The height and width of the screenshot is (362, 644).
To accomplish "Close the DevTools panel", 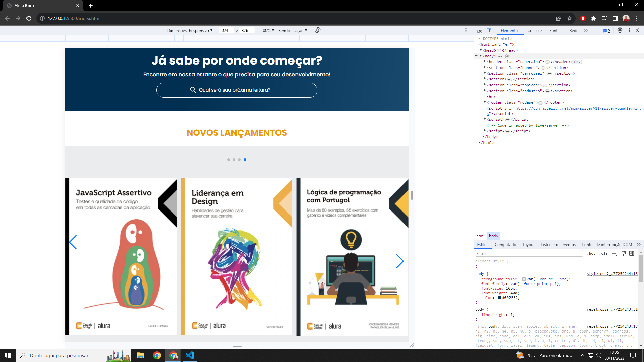I will pyautogui.click(x=637, y=30).
